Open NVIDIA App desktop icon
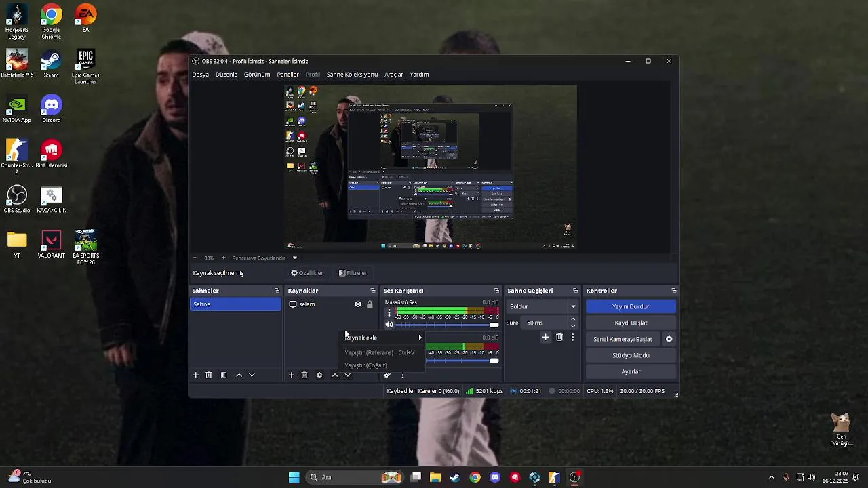 pyautogui.click(x=17, y=109)
